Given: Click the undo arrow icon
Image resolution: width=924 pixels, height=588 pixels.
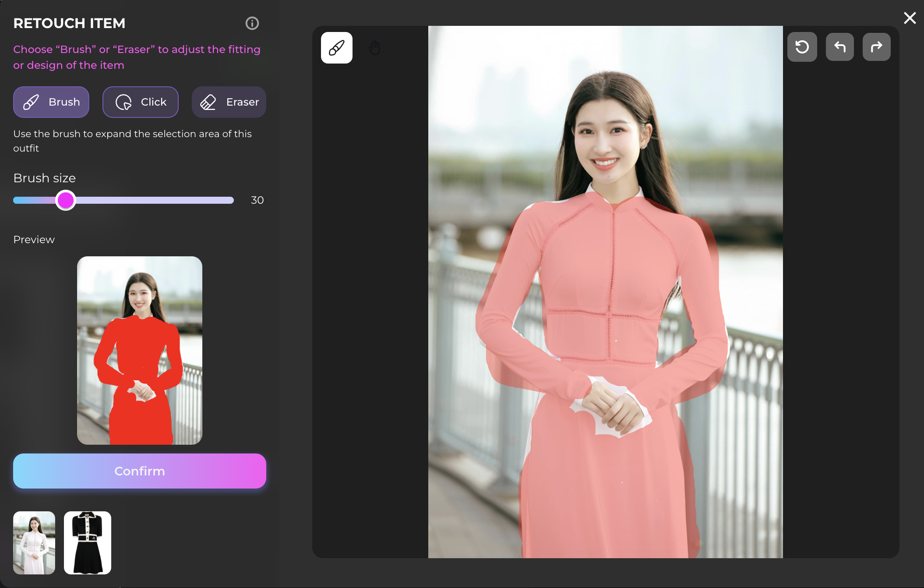Looking at the screenshot, I should point(839,47).
